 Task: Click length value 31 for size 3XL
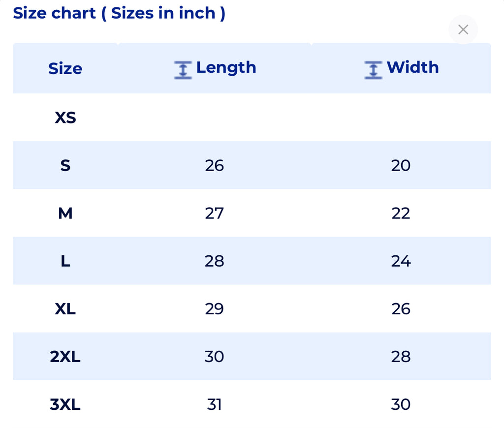(x=214, y=404)
